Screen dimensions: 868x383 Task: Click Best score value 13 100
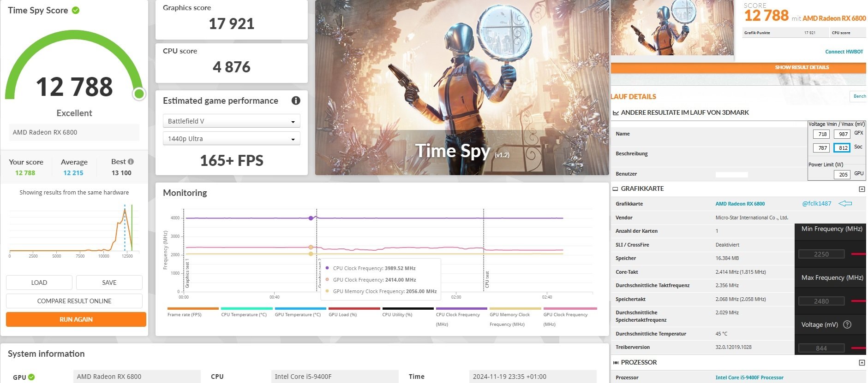(x=121, y=173)
